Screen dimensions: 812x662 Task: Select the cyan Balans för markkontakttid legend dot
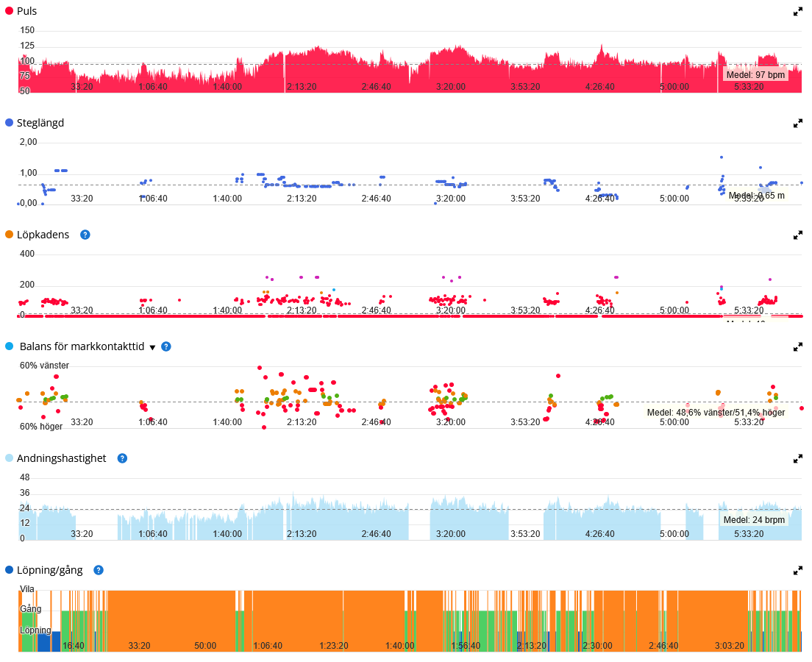pyautogui.click(x=9, y=346)
